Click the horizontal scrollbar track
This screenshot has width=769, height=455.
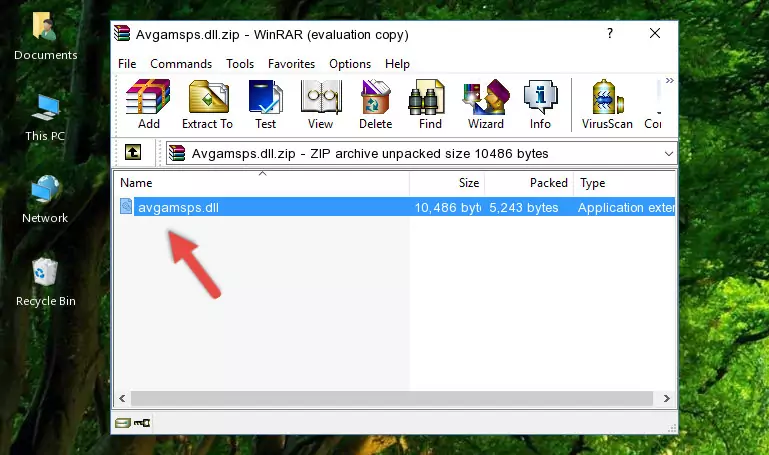[392, 398]
